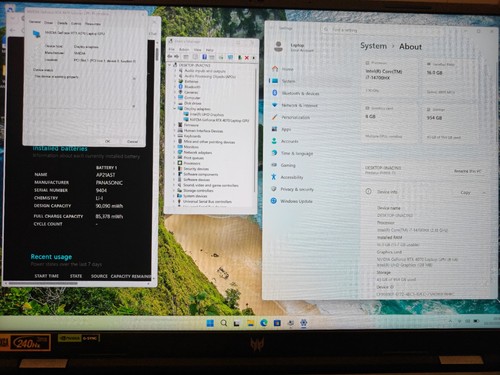The width and height of the screenshot is (500, 375).
Task: Select Monitors in Device Manager tree
Action: pos(191,147)
